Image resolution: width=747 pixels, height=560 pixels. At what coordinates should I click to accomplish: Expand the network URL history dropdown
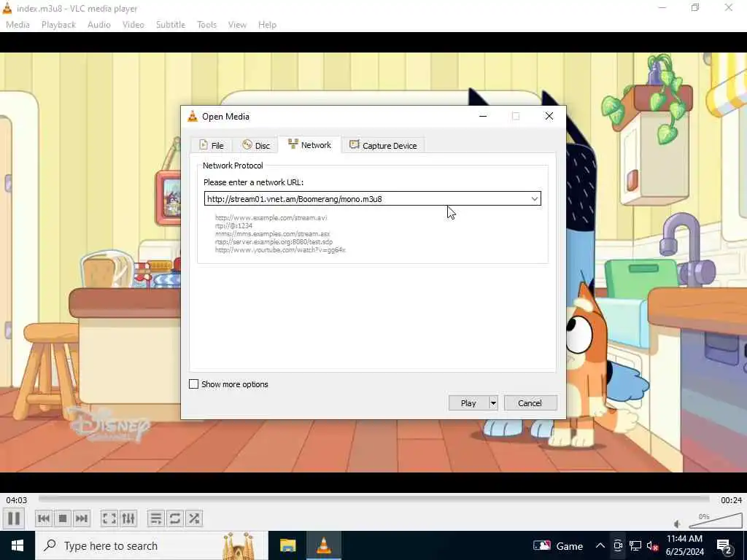pos(535,198)
